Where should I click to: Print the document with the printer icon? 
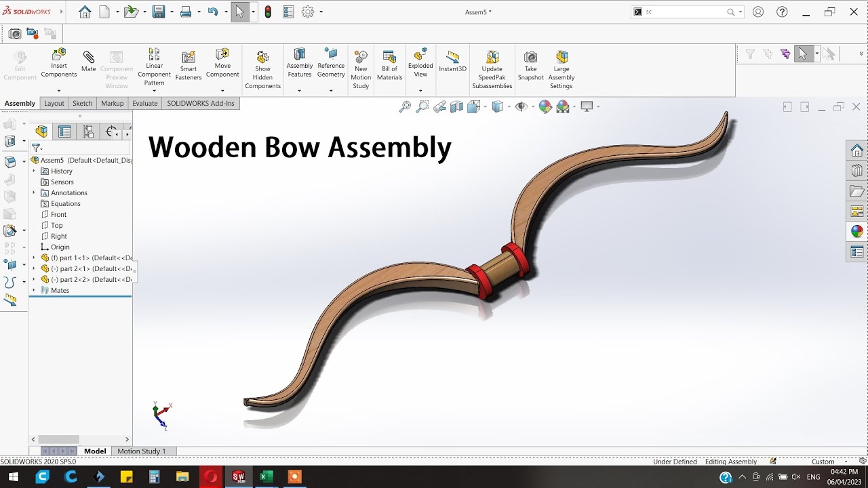point(186,12)
